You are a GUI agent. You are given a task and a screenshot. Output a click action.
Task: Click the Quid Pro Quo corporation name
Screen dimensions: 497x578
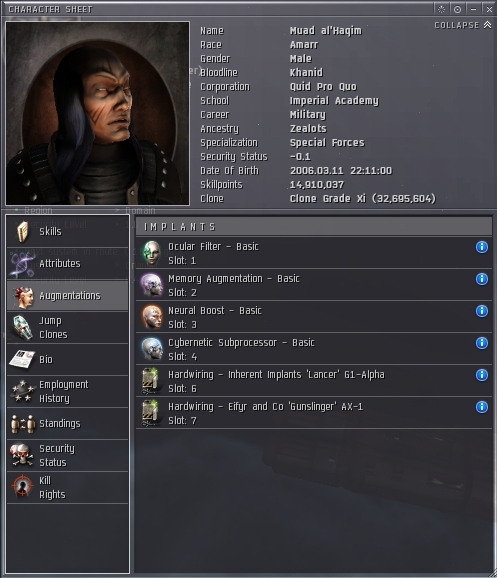coord(323,87)
